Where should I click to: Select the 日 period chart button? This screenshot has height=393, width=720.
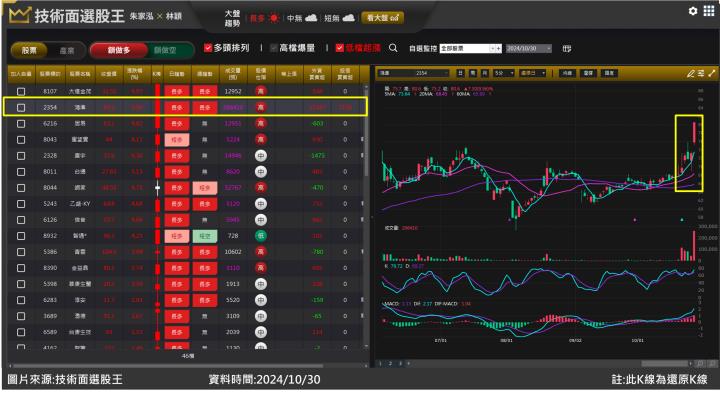[460, 73]
